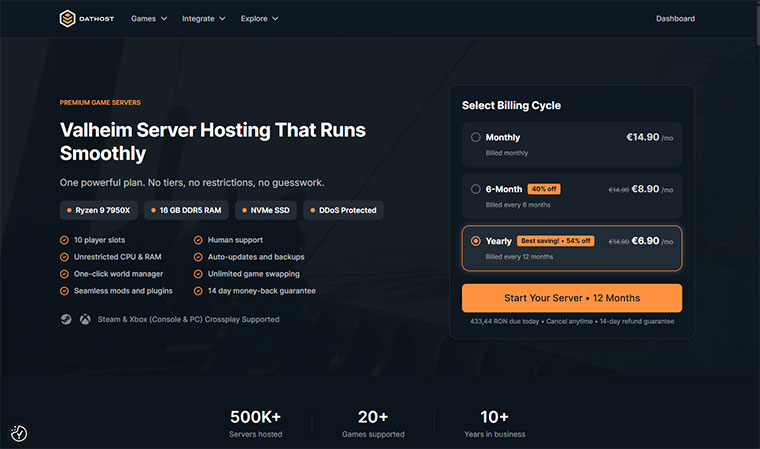Click the DDoS Protected badge
The image size is (760, 449).
pos(343,210)
